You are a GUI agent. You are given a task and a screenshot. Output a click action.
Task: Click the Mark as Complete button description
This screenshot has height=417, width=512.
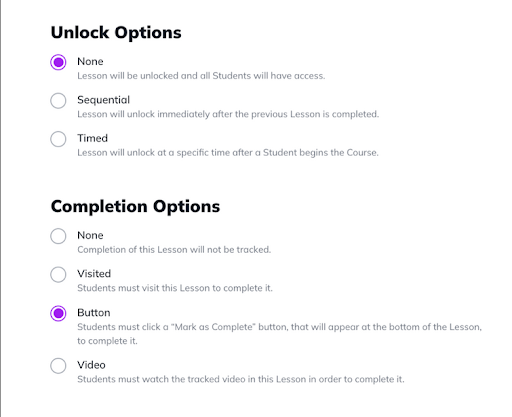pos(279,334)
